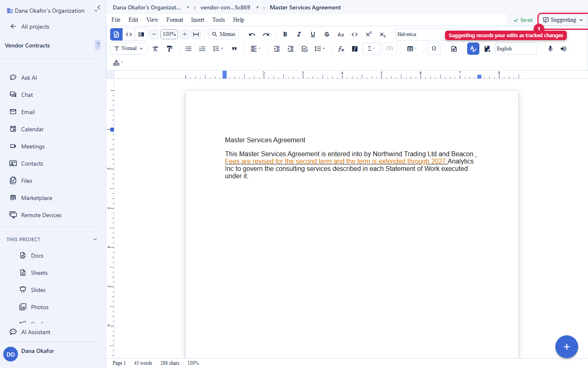Screen dimensions: 588x368
Task: Open the text alignment dropdown
Action: 255,49
